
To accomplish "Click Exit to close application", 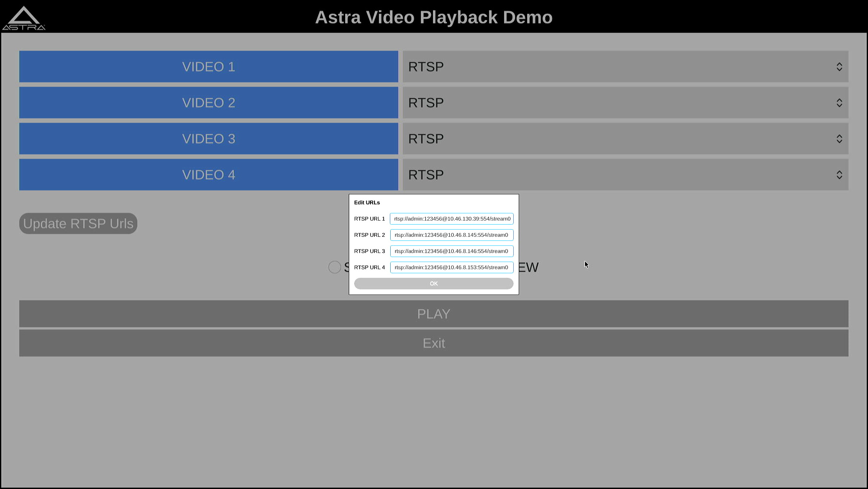I will 434,343.
